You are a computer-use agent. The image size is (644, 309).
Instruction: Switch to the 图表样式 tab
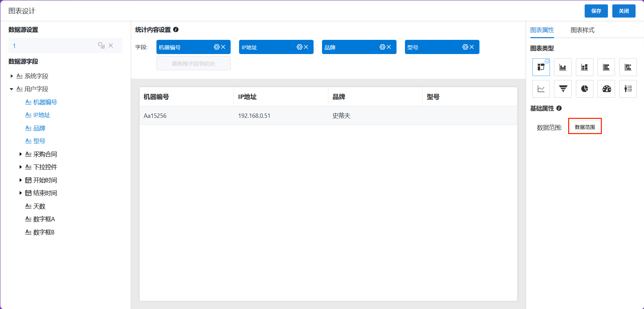[582, 30]
